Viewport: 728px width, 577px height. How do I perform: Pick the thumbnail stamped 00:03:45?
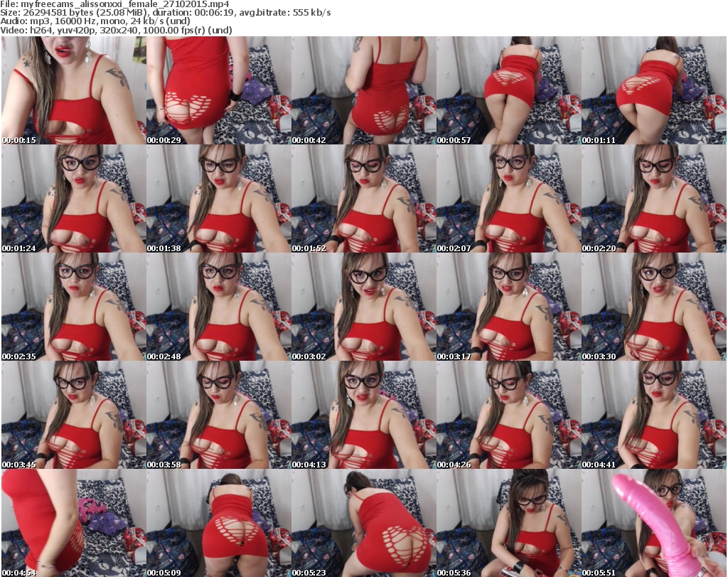(74, 415)
